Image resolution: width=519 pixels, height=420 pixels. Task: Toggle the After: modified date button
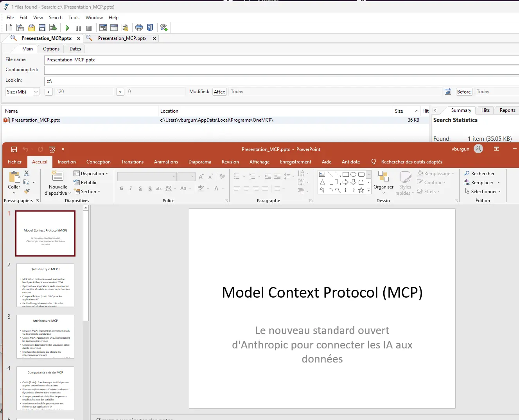[x=219, y=92]
